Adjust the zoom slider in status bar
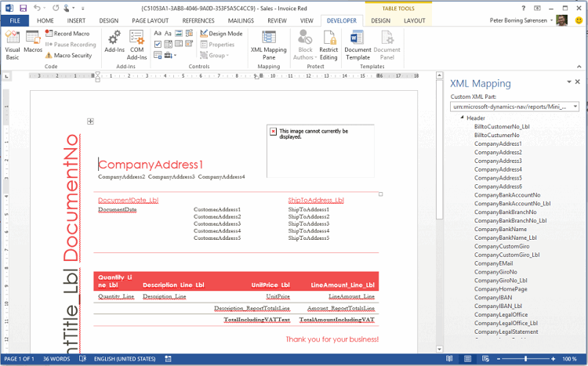 (x=526, y=359)
